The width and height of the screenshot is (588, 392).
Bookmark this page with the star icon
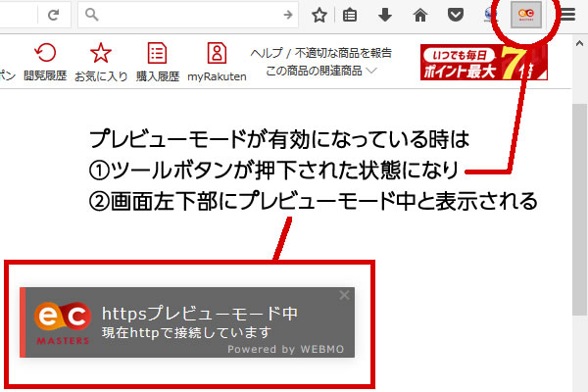318,15
